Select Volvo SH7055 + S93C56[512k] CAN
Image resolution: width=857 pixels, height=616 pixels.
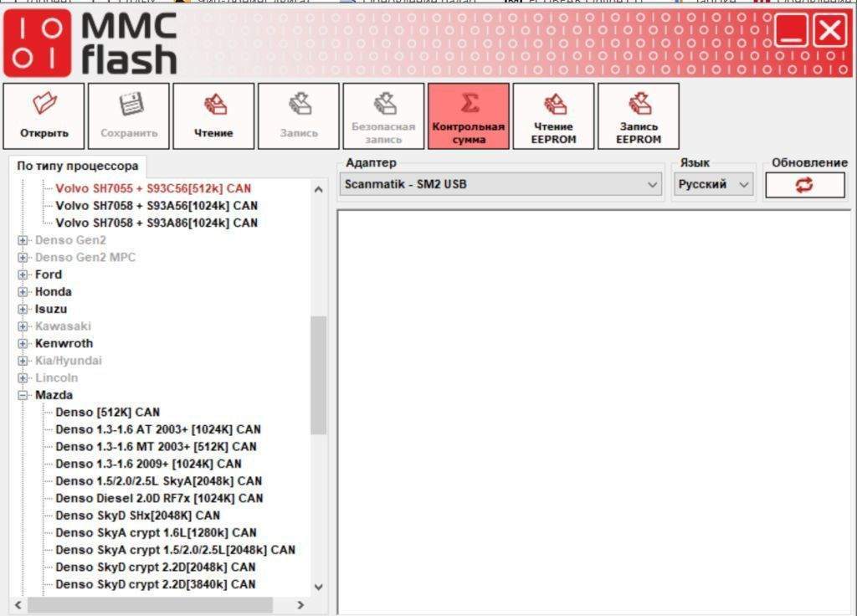153,188
